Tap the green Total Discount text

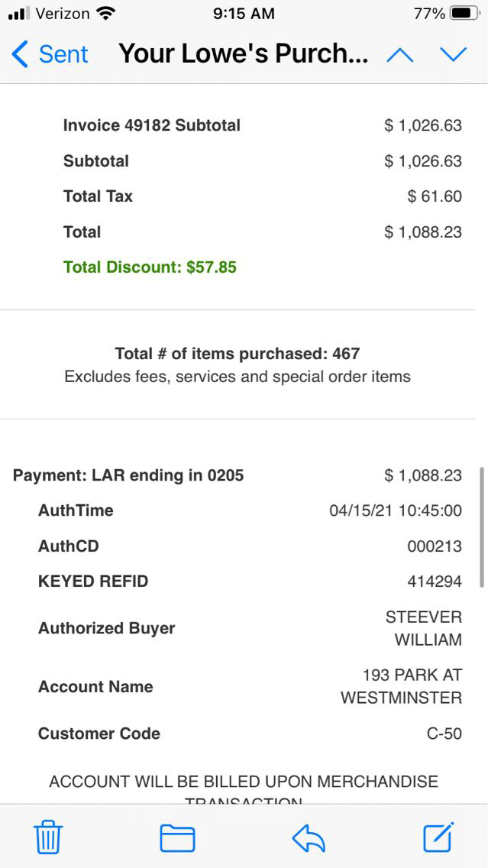(150, 267)
